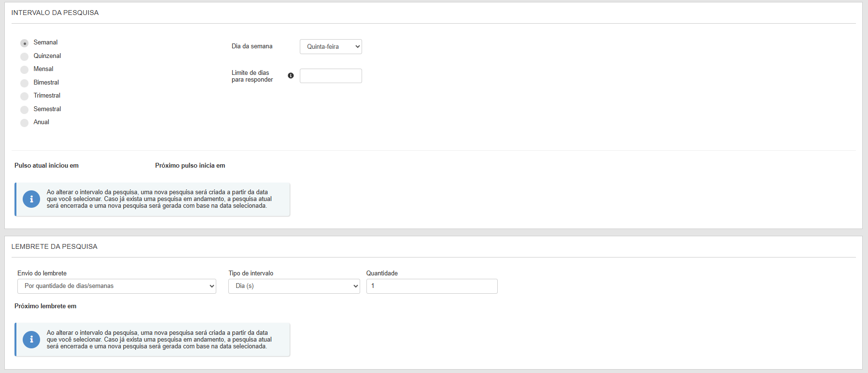The image size is (868, 373).
Task: Click the info icon beside Limite de dias
Action: pyautogui.click(x=291, y=75)
